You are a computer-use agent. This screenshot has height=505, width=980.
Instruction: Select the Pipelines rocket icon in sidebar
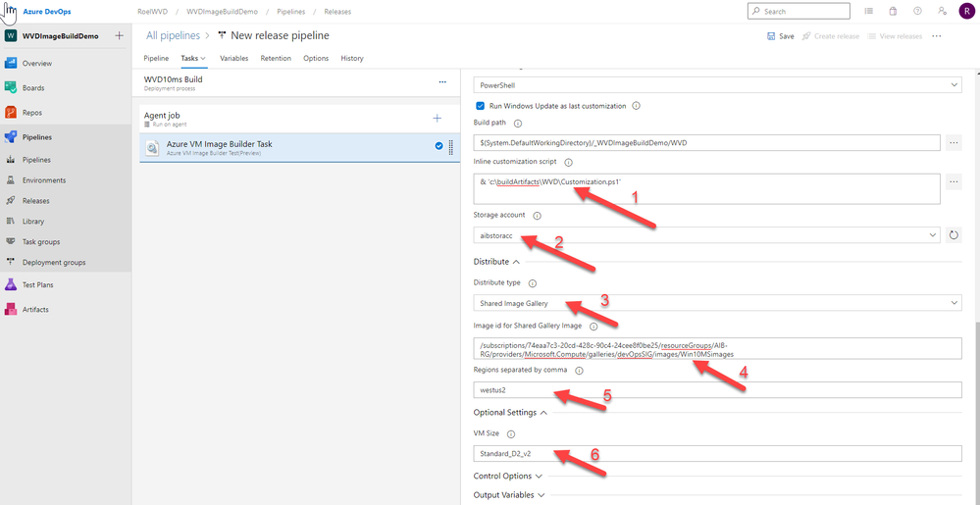(11, 137)
